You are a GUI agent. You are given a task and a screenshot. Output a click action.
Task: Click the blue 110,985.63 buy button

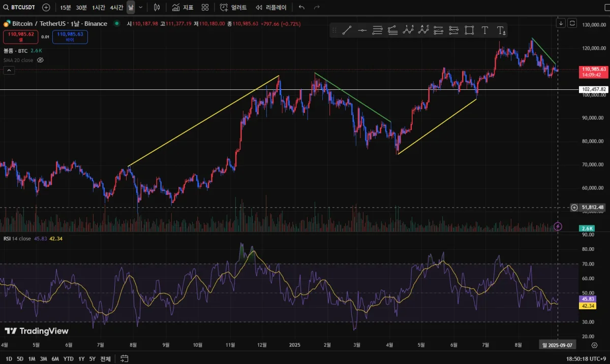point(70,36)
